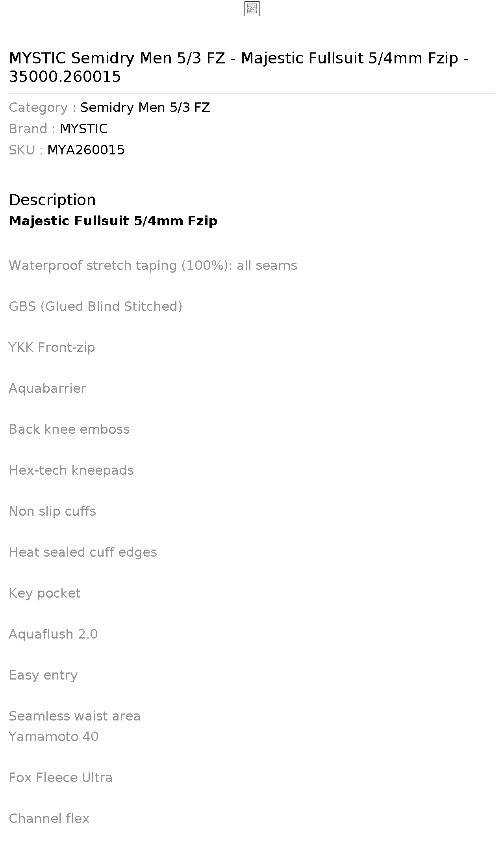504x845 pixels.
Task: Click the broken product image placeholder icon
Action: click(252, 9)
